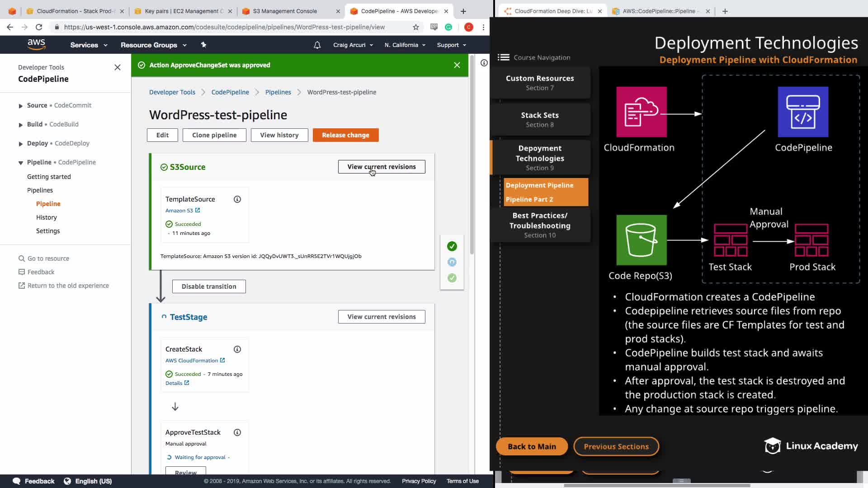
Task: Disable transition between S3Source and TestStage
Action: pyautogui.click(x=208, y=286)
